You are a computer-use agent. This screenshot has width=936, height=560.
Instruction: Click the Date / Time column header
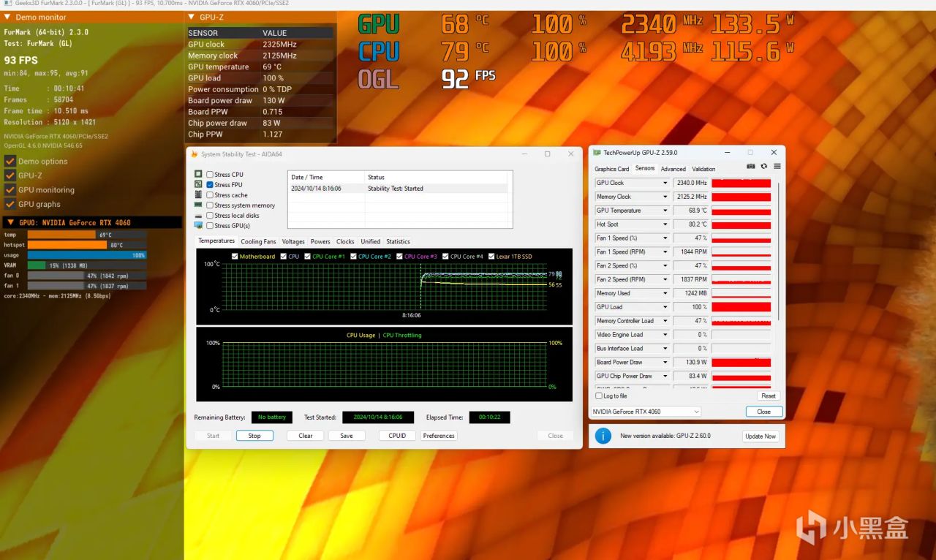[326, 177]
